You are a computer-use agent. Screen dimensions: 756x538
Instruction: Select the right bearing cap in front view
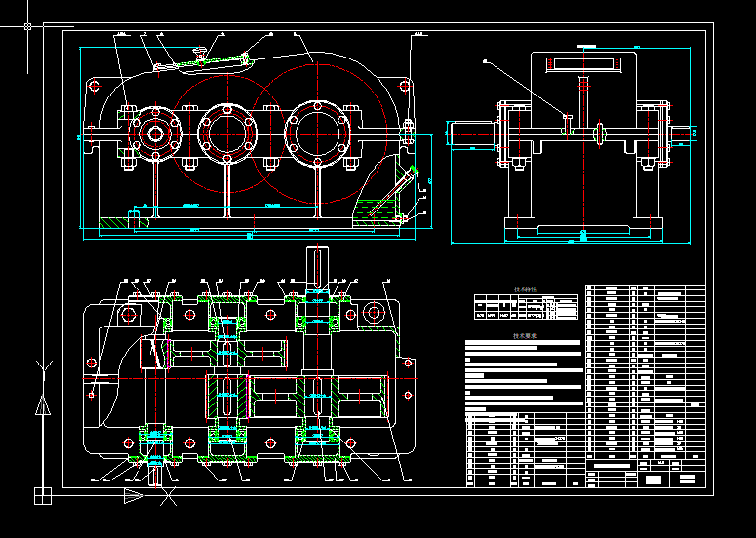(317, 133)
